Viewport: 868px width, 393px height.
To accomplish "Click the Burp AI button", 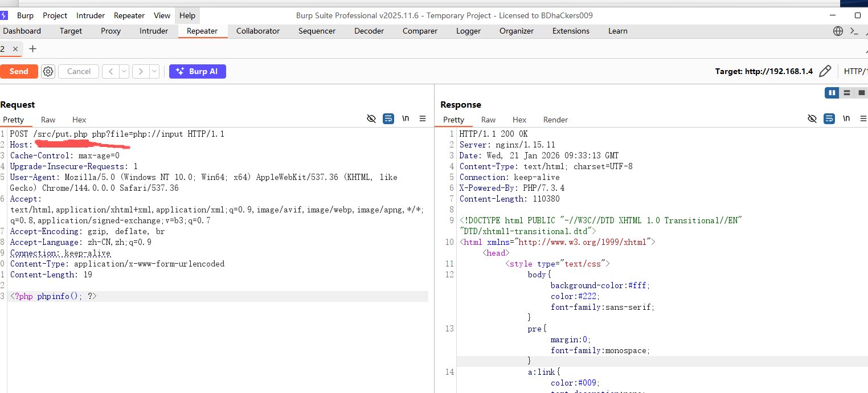I will [198, 71].
